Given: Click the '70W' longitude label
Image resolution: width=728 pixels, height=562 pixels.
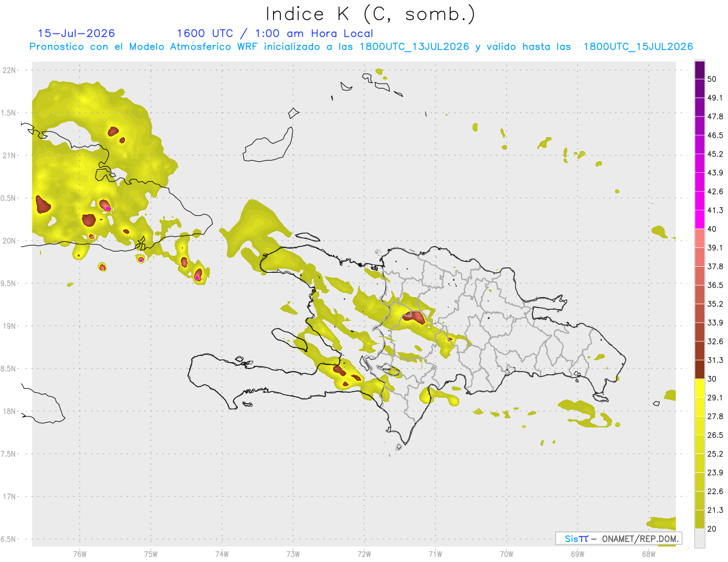Looking at the screenshot, I should coord(506,554).
